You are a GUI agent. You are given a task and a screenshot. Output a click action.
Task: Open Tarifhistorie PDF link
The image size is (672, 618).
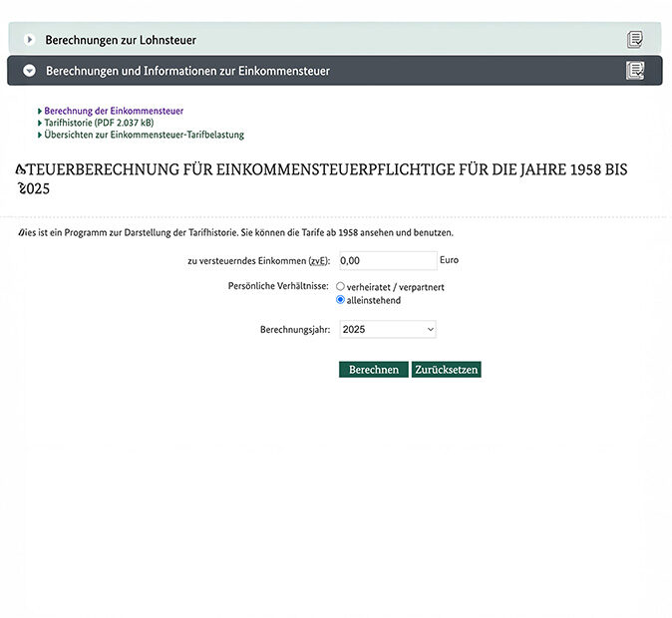click(x=99, y=123)
